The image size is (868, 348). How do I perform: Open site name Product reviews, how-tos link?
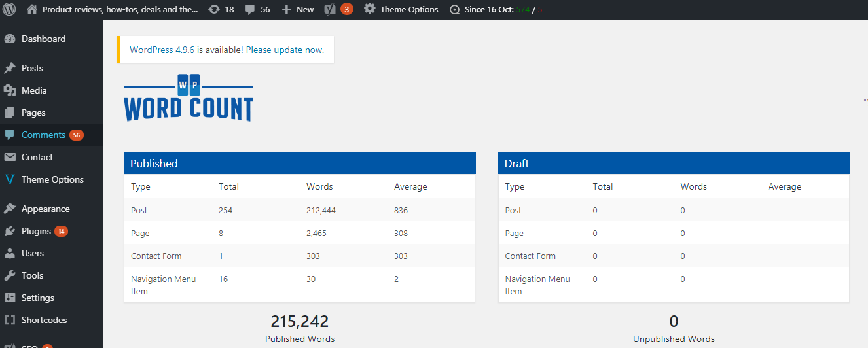(x=120, y=9)
